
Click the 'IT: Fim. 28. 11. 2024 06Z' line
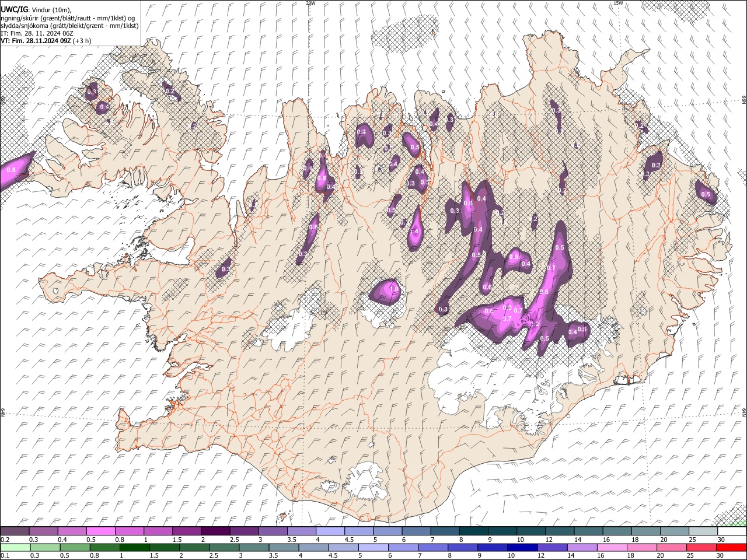click(37, 33)
